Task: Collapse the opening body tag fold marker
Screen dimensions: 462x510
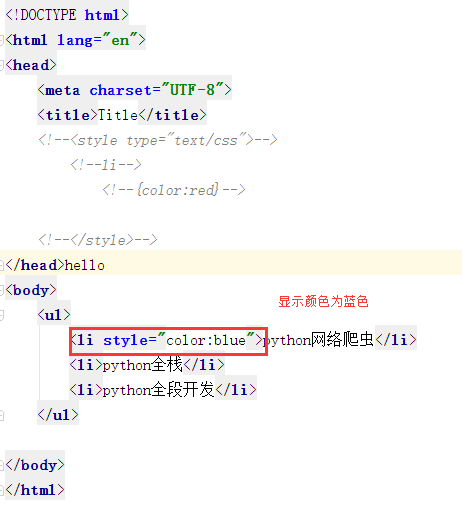Action: [x=1, y=290]
